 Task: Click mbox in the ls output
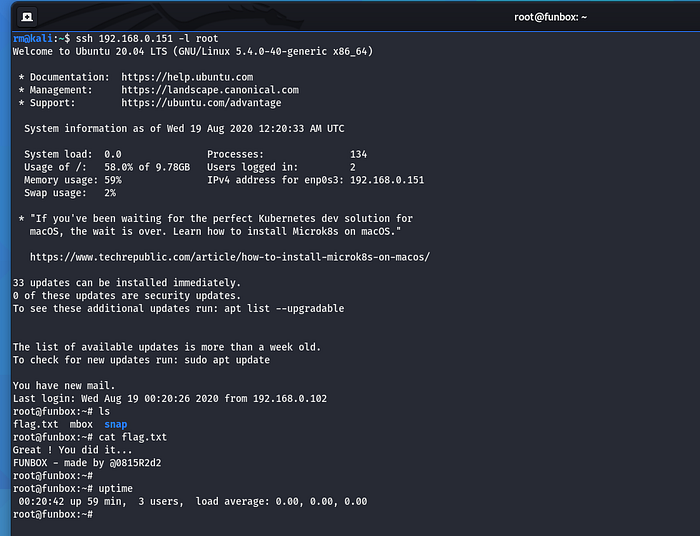[x=81, y=424]
